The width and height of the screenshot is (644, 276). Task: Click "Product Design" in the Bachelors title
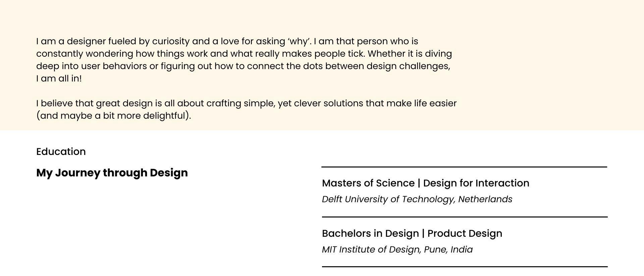click(x=465, y=233)
